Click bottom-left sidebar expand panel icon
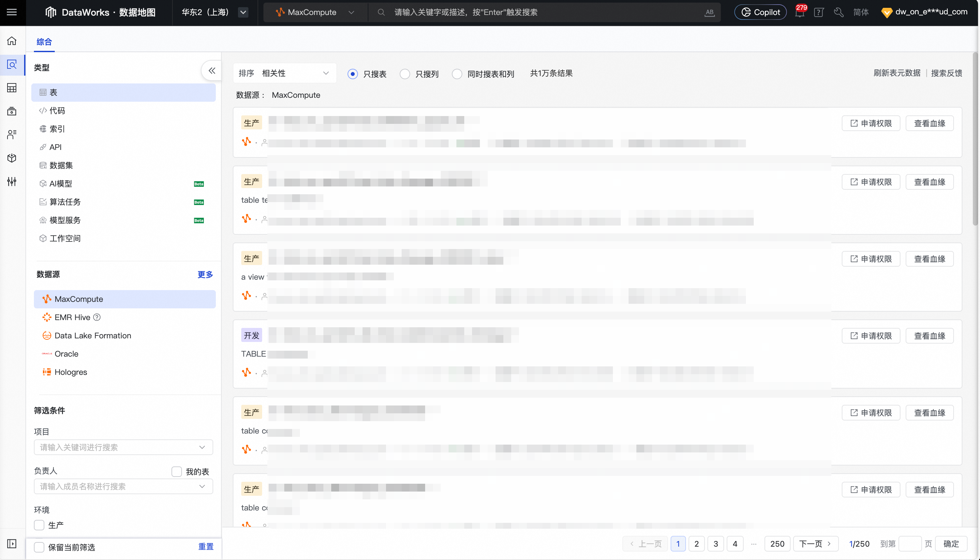This screenshot has height=560, width=980. click(12, 543)
